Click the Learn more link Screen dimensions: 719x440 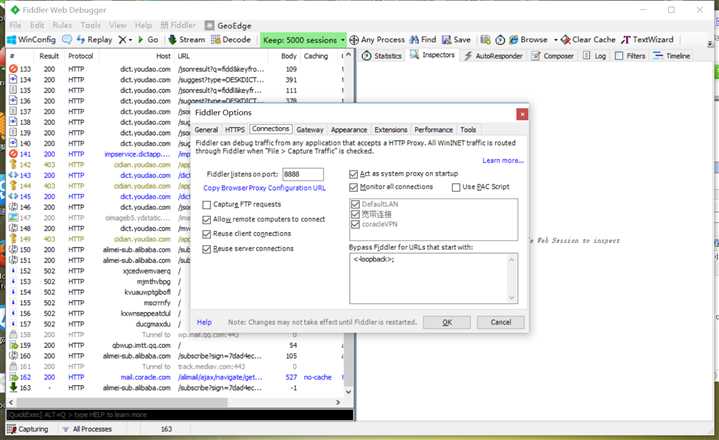coord(503,160)
